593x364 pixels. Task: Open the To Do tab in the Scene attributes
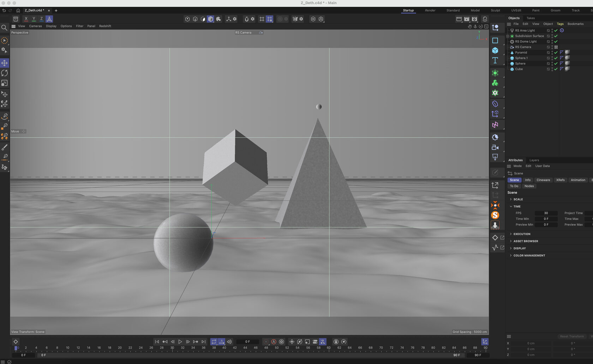(x=514, y=186)
